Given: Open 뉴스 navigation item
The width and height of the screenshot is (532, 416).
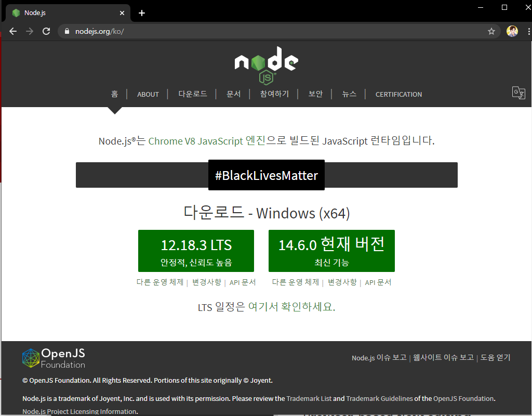Looking at the screenshot, I should (349, 94).
